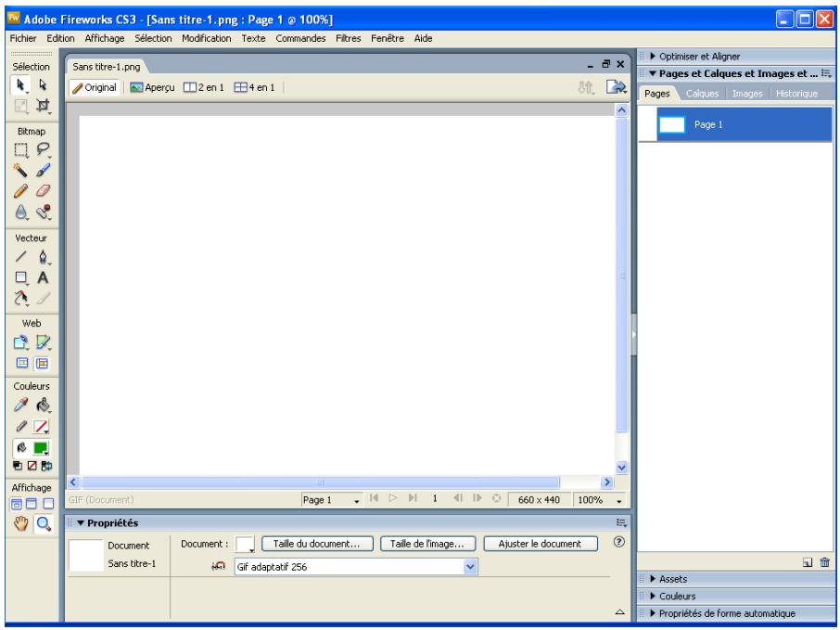The width and height of the screenshot is (840, 630).
Task: Open the Commandes menu
Action: click(x=300, y=38)
